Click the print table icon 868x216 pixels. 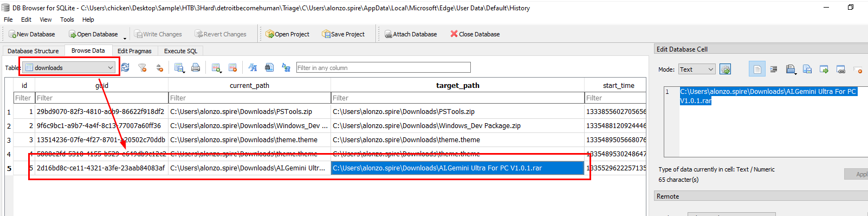point(196,68)
